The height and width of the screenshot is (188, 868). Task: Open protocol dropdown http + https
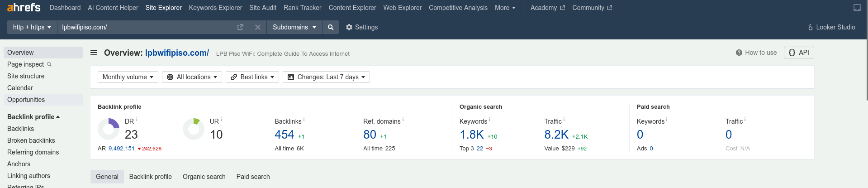(x=32, y=27)
